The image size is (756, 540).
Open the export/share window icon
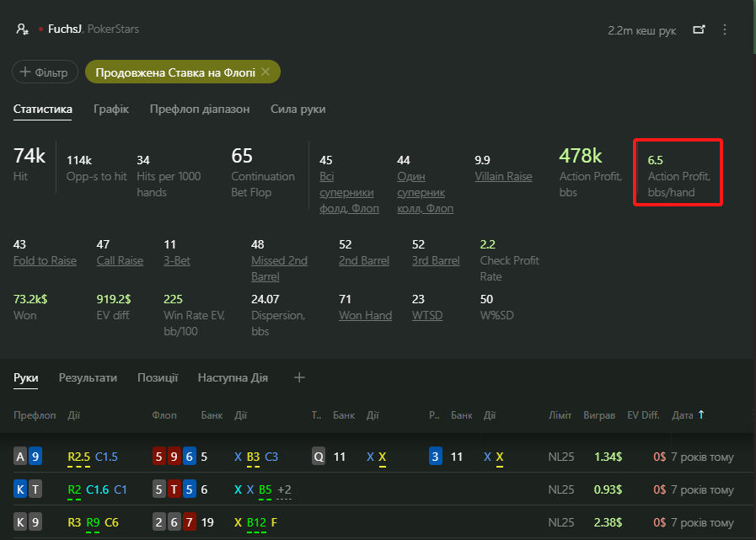click(x=699, y=29)
